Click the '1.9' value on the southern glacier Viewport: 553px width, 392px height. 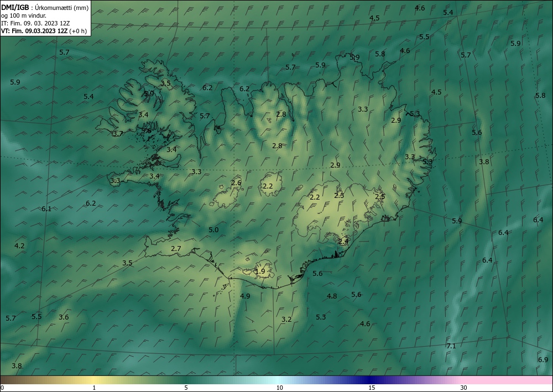(260, 271)
